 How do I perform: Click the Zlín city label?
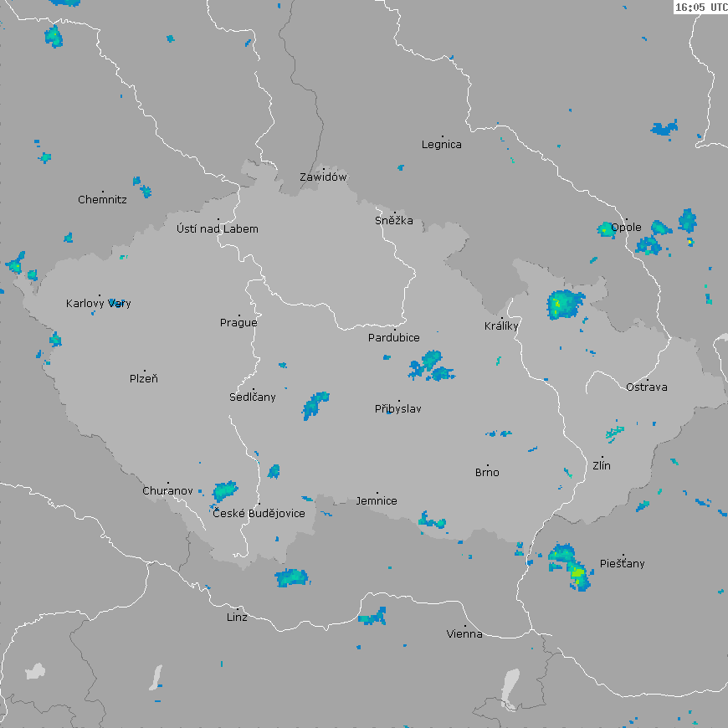[602, 466]
